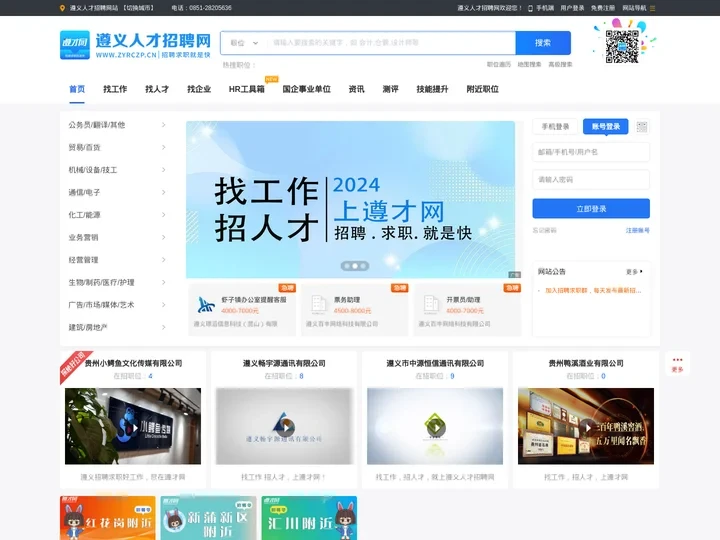Image resolution: width=720 pixels, height=540 pixels.
Task: Select the last carousel dot on banner
Action: click(x=363, y=266)
